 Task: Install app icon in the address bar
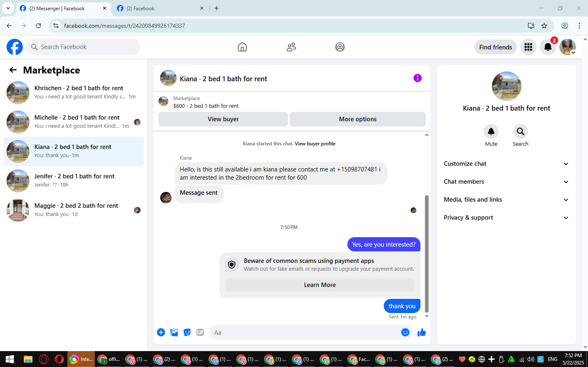(x=531, y=26)
